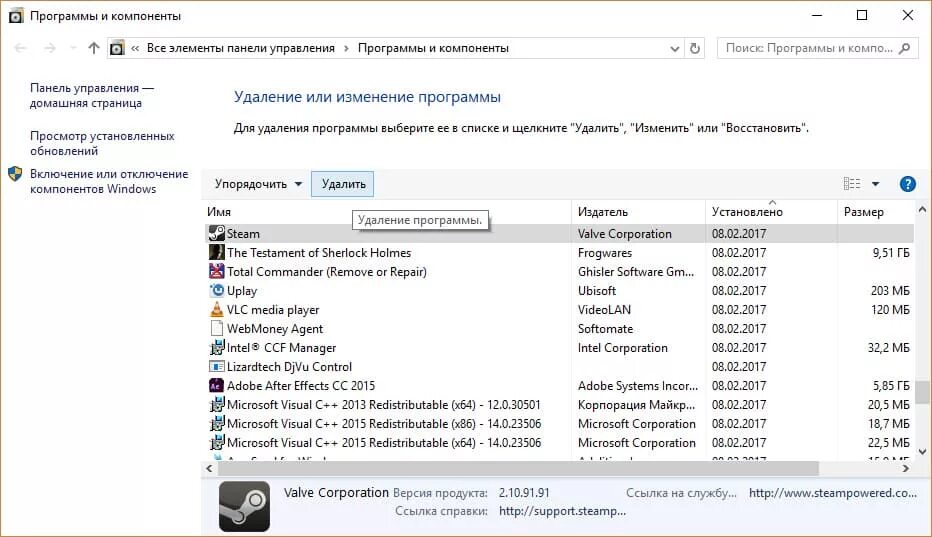
Task: Expand the chevron after Все элементы панели управления
Action: point(346,48)
